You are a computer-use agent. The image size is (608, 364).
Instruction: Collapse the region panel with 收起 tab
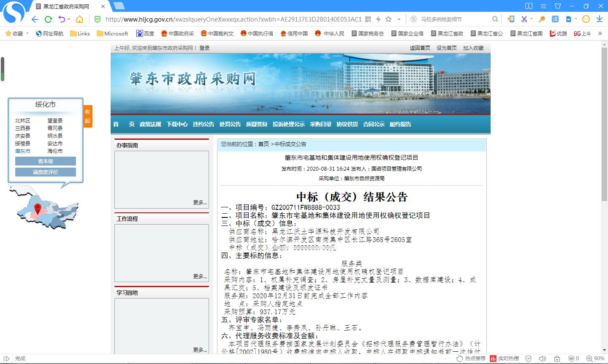(87, 116)
